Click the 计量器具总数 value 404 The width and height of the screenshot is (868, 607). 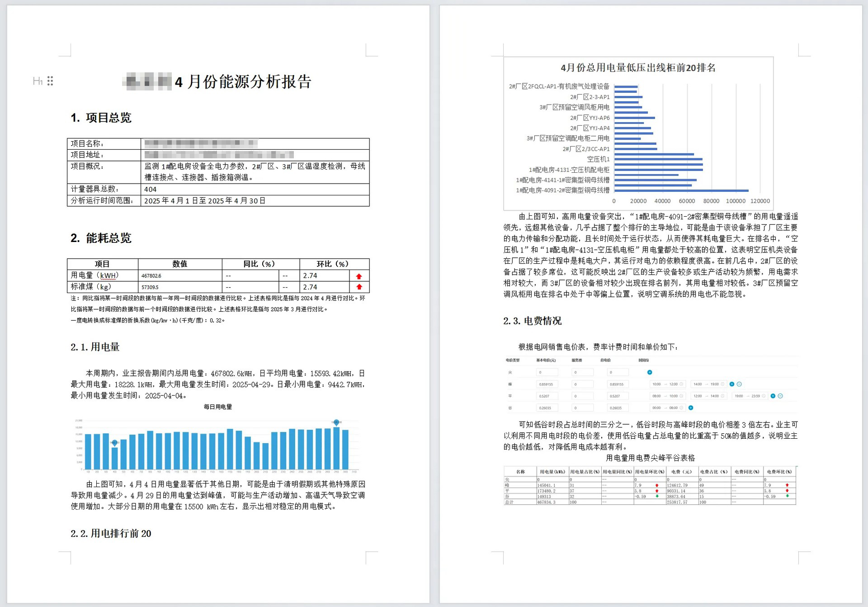[x=150, y=189]
